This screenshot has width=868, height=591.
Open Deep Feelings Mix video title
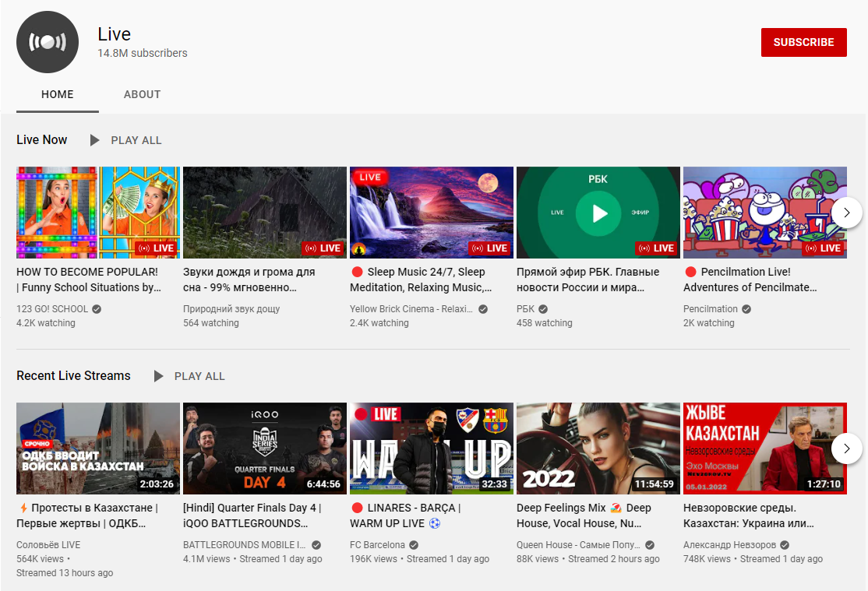(x=584, y=515)
